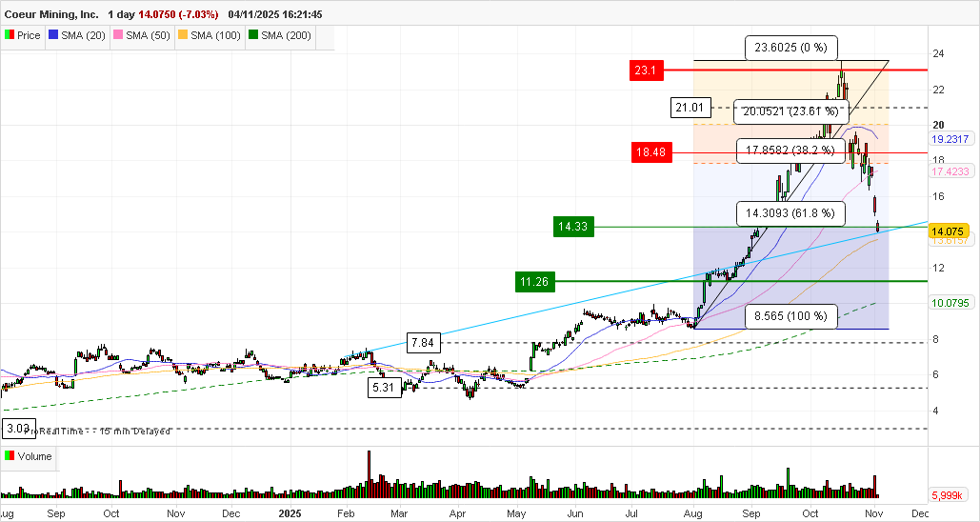Select the SMA (100) legend tab
The height and width of the screenshot is (522, 980).
pos(210,35)
